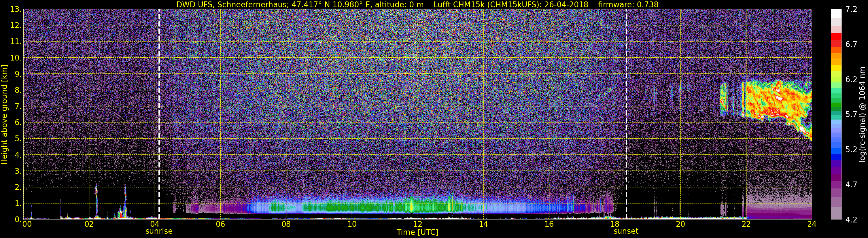Click the time axis tick '10'
Image resolution: width=868 pixels, height=238 pixels.
[x=352, y=224]
